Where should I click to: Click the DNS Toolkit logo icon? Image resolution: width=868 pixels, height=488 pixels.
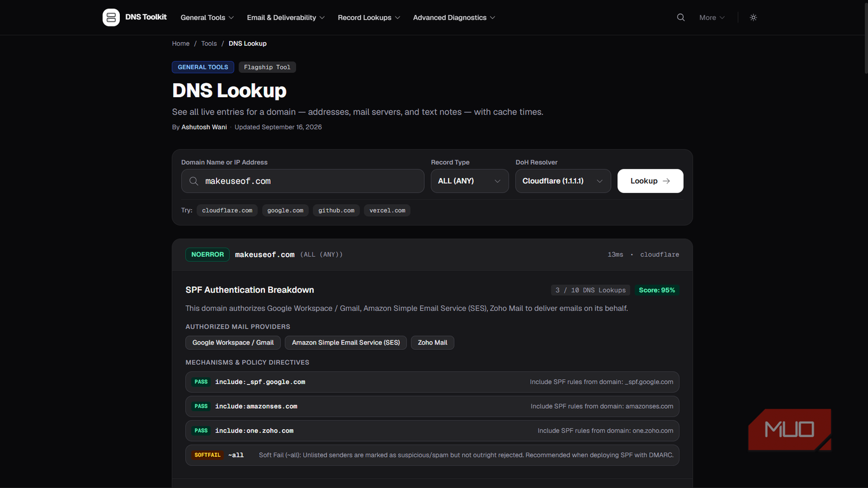click(x=111, y=17)
